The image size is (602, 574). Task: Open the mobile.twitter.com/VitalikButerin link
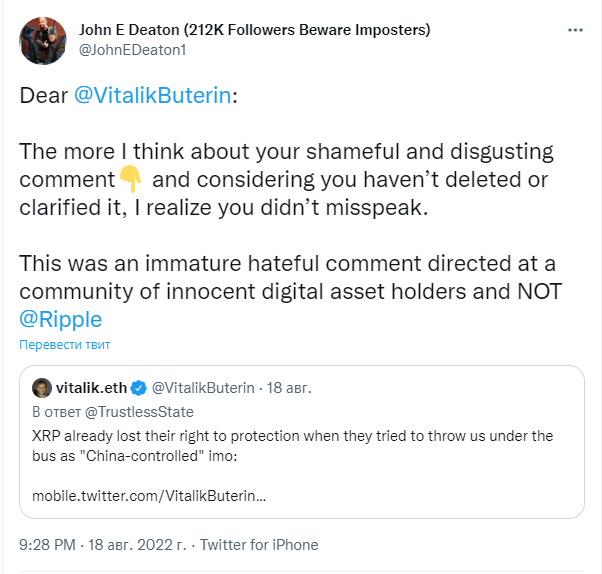[x=149, y=496]
